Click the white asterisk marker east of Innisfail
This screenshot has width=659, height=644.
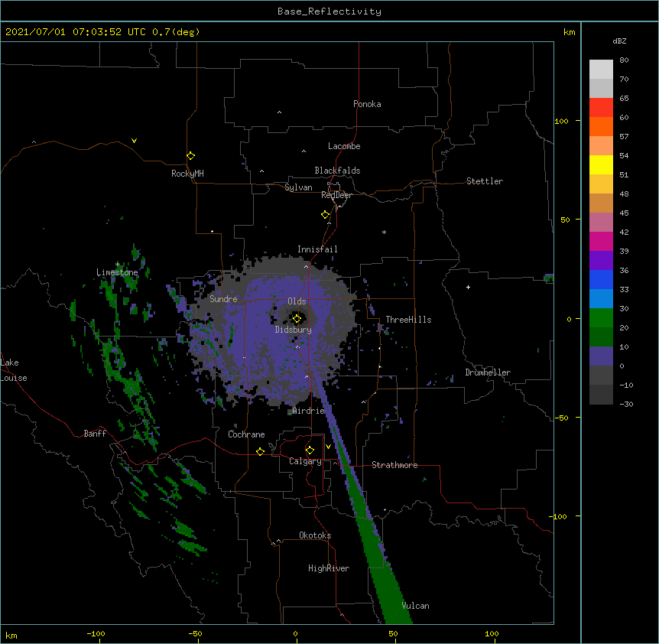click(384, 232)
